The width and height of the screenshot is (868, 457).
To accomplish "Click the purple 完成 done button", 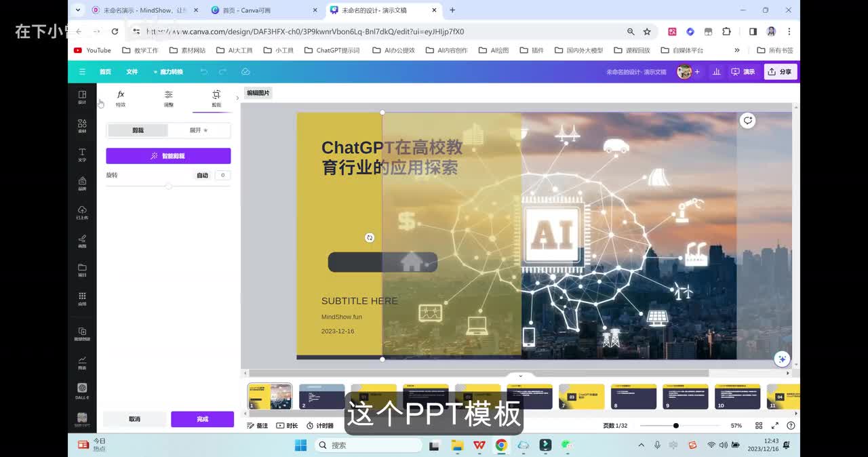I will tap(202, 419).
